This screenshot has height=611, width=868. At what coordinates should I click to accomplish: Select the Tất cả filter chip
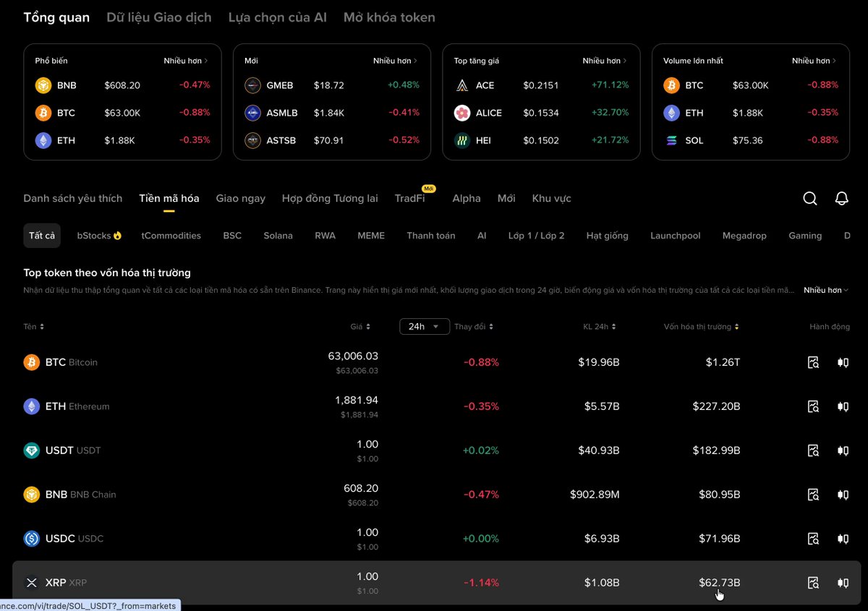(x=42, y=236)
